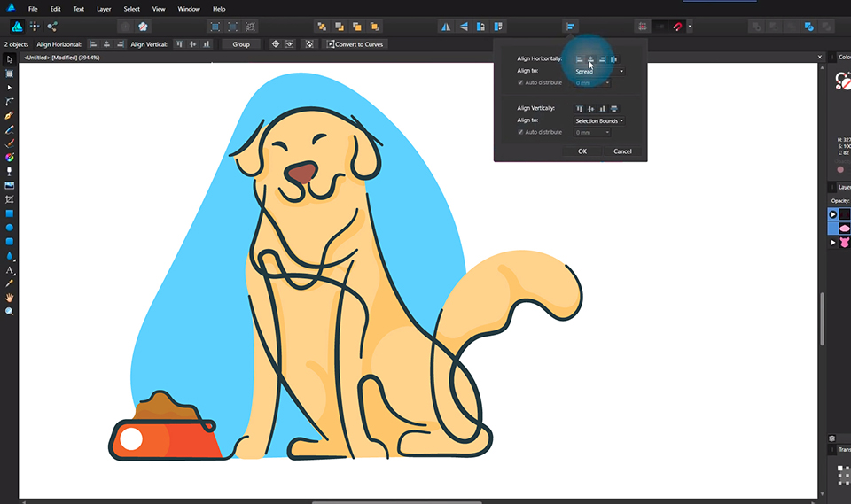Click the Group button

pyautogui.click(x=241, y=44)
